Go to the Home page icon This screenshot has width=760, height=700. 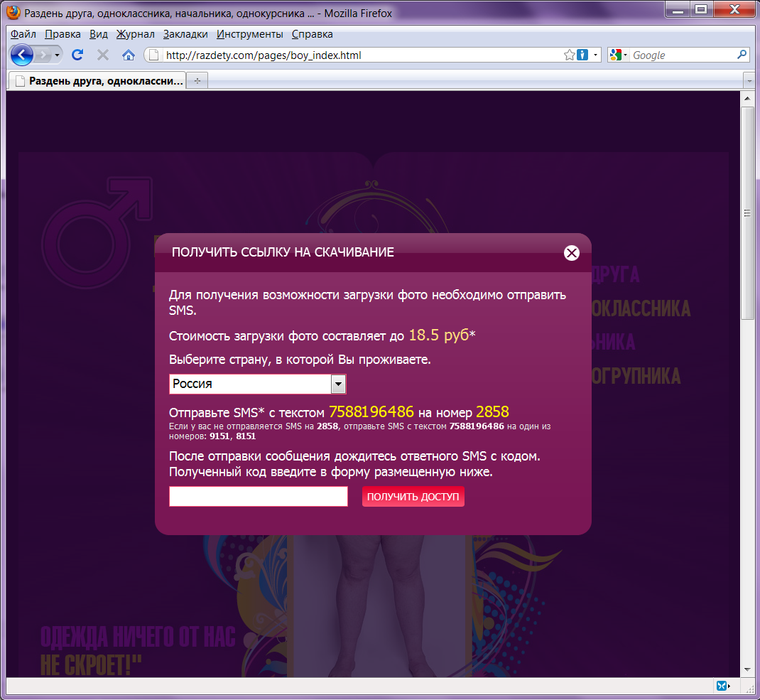click(128, 55)
